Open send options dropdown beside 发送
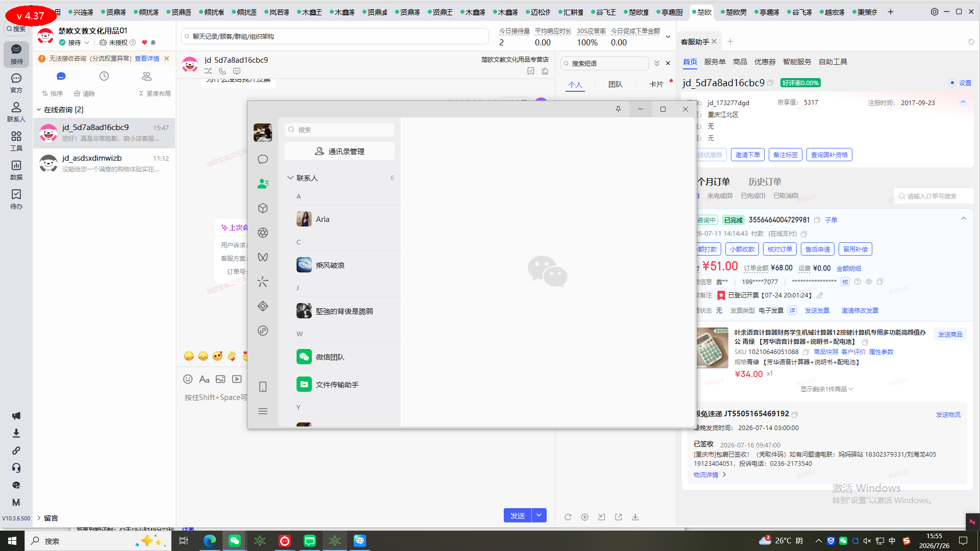Screen dimensions: 980x551 tap(539, 515)
